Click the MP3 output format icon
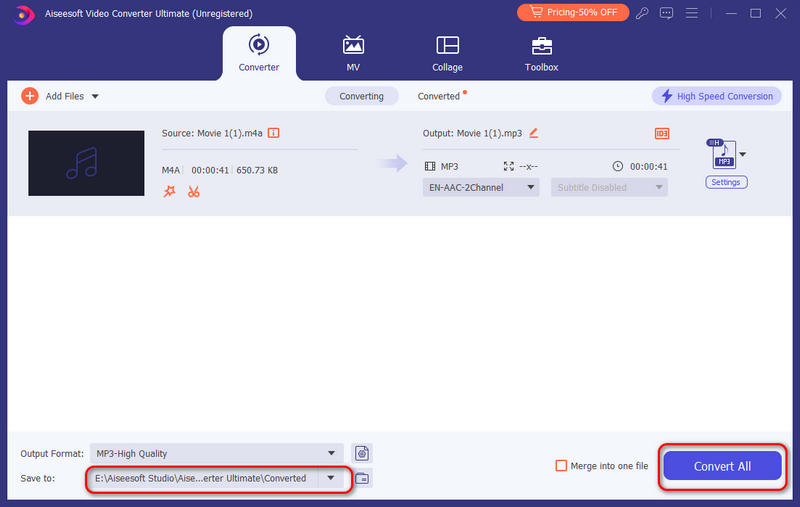 pos(722,154)
